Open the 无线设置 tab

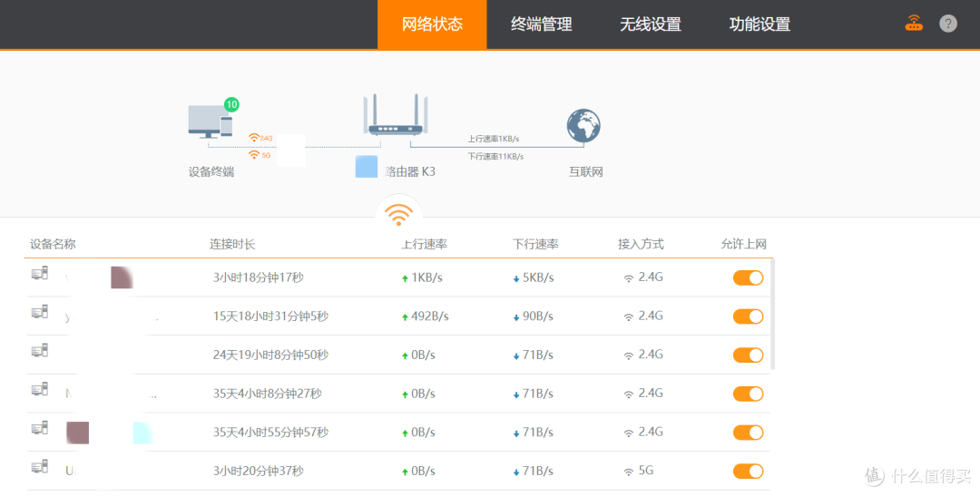point(650,24)
